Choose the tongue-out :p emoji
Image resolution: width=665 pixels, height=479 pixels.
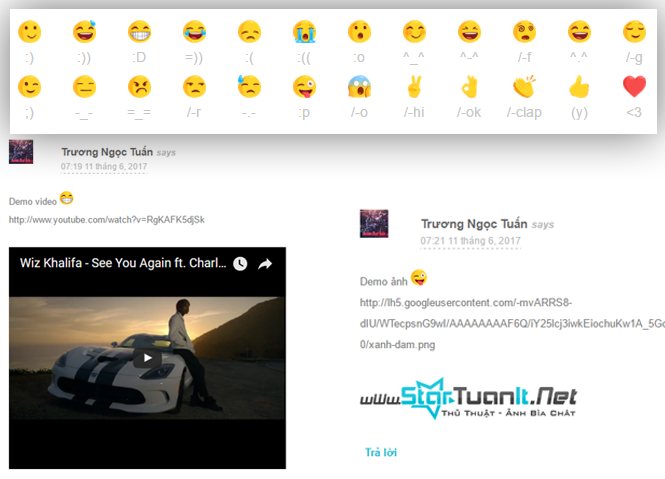(304, 87)
